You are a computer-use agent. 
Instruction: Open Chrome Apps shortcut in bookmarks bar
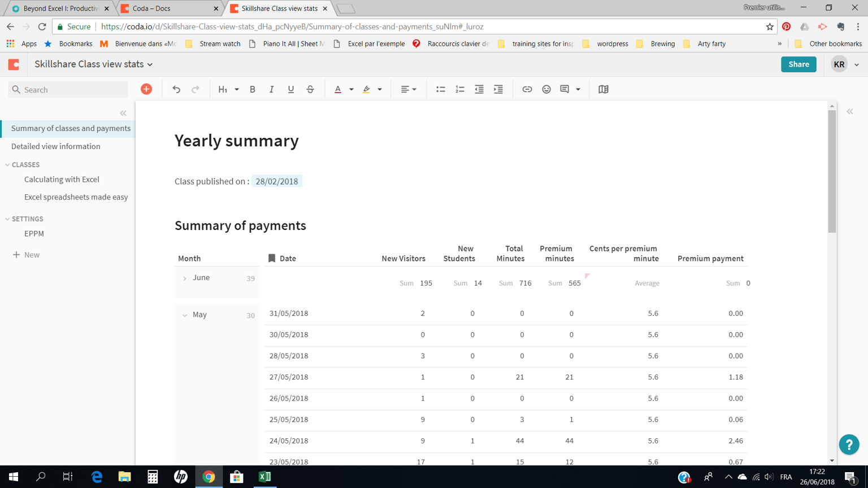[21, 43]
